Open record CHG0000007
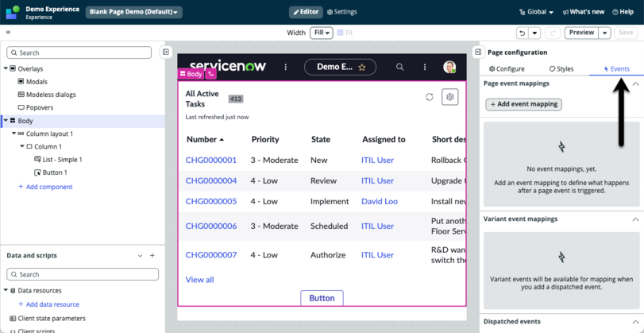The image size is (644, 333). pyautogui.click(x=211, y=254)
